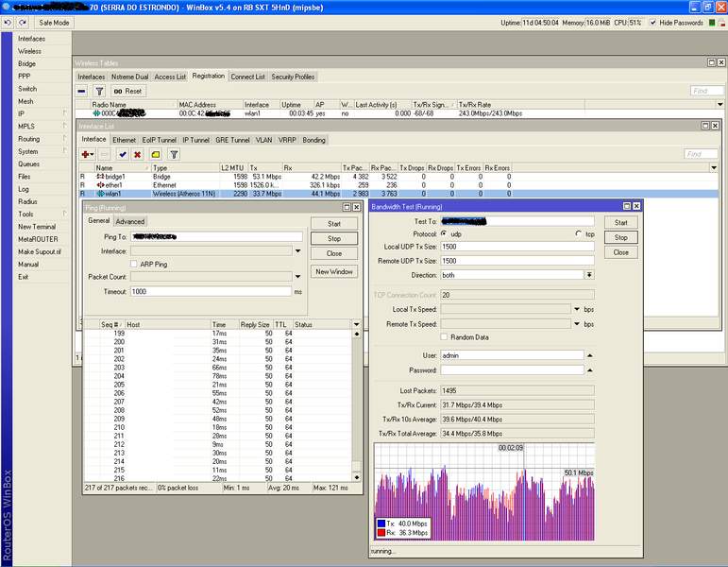Enable the Random Data checkbox
Viewport: 728px width, 567px height.
[x=444, y=336]
